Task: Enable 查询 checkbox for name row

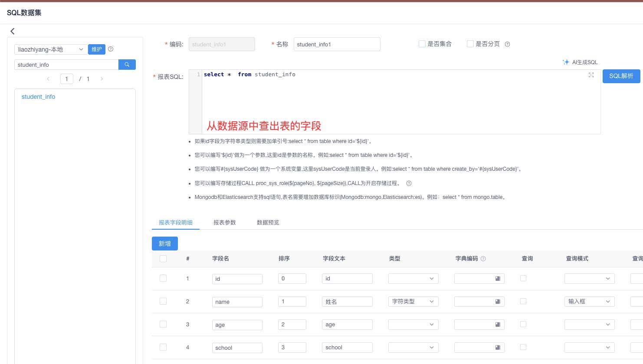Action: coord(523,301)
